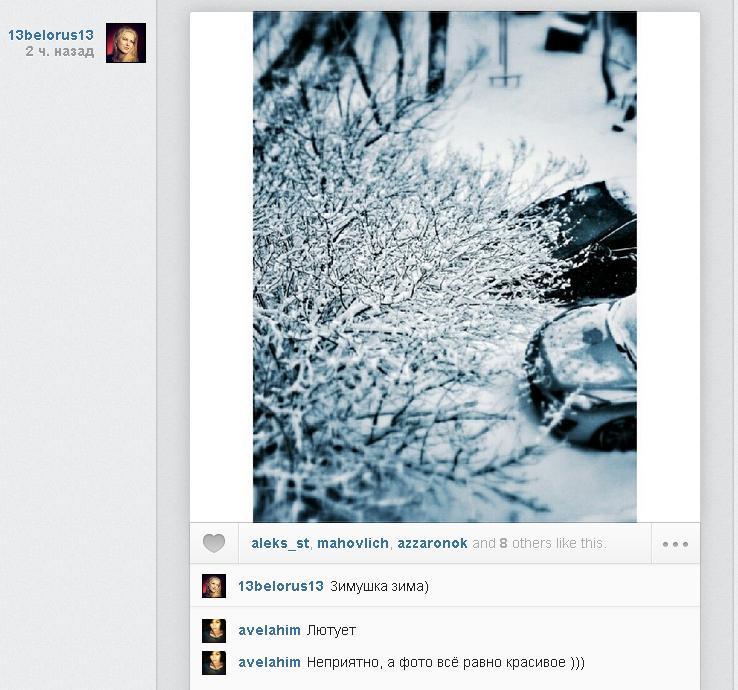Open the '2 ч. назад' timestamp link
Image resolution: width=738 pixels, height=690 pixels.
pyautogui.click(x=60, y=51)
